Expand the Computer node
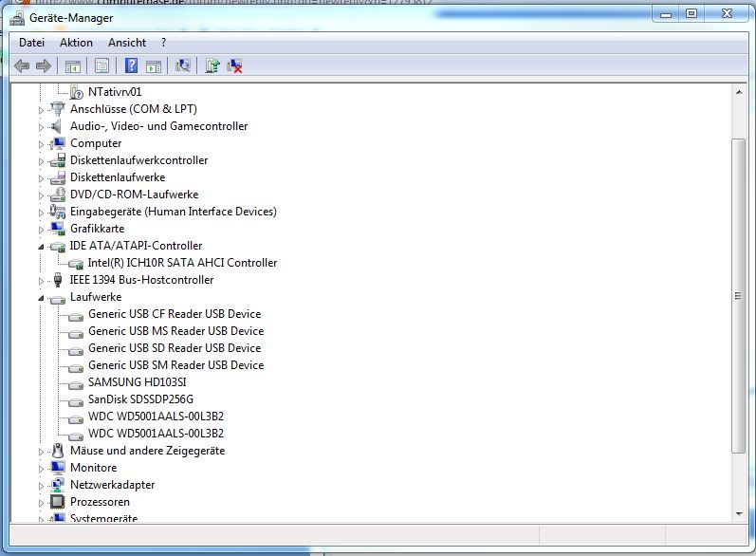 (x=41, y=144)
